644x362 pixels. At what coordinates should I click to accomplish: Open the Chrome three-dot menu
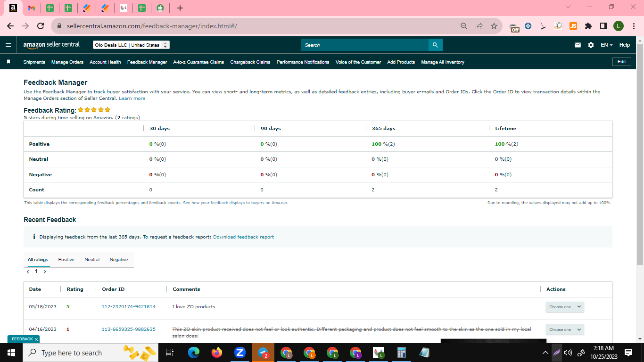click(x=633, y=26)
